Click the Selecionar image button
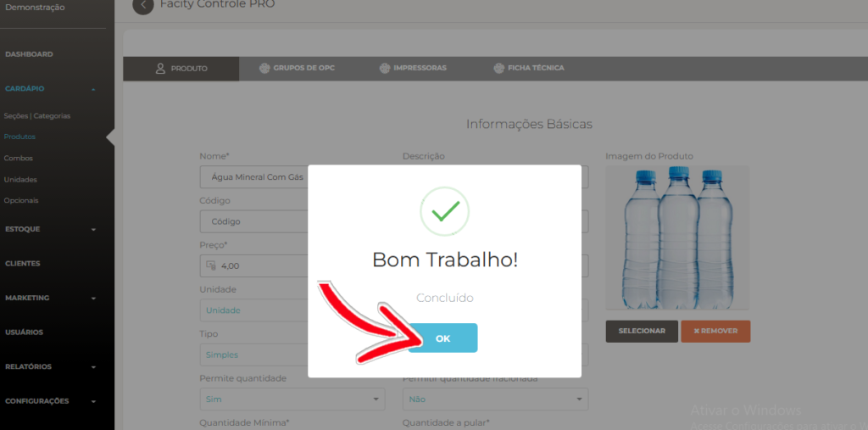868x430 pixels. click(x=642, y=331)
